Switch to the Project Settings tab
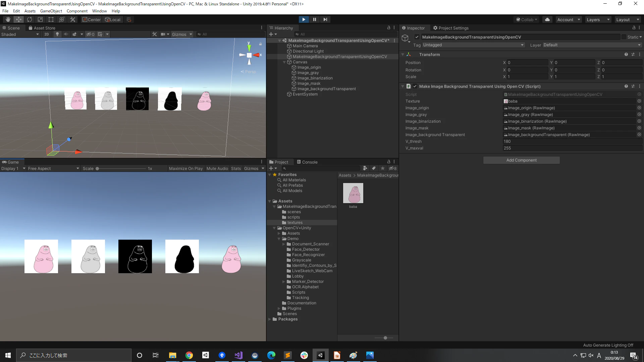644x362 pixels. [451, 28]
